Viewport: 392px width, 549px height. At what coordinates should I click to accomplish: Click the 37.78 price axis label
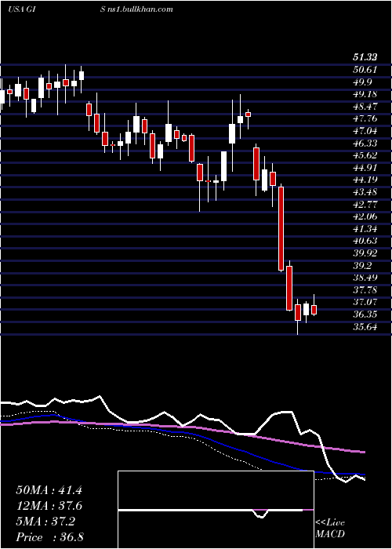pyautogui.click(x=365, y=290)
